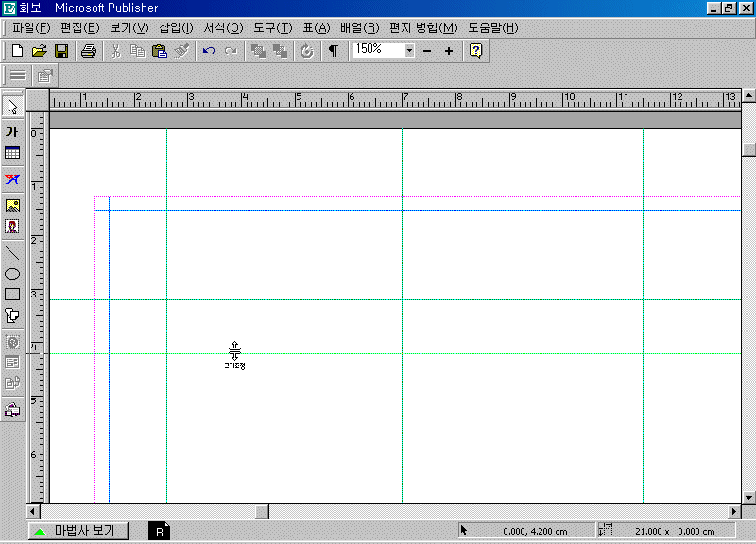Image resolution: width=756 pixels, height=544 pixels.
Task: Open the 편지 병합(M) menu
Action: 423,28
